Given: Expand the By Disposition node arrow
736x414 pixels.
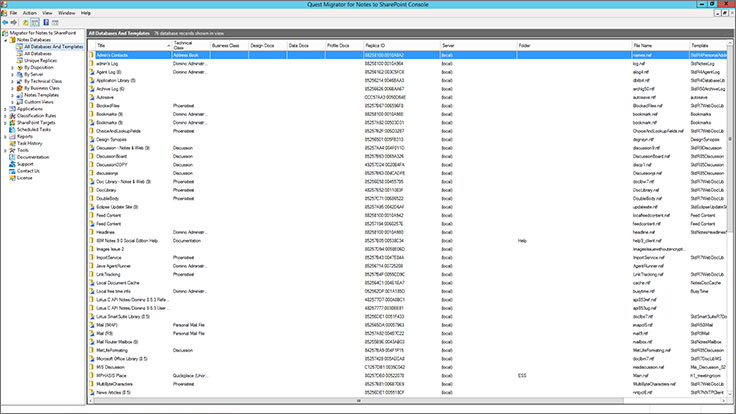Looking at the screenshot, I should tap(13, 68).
